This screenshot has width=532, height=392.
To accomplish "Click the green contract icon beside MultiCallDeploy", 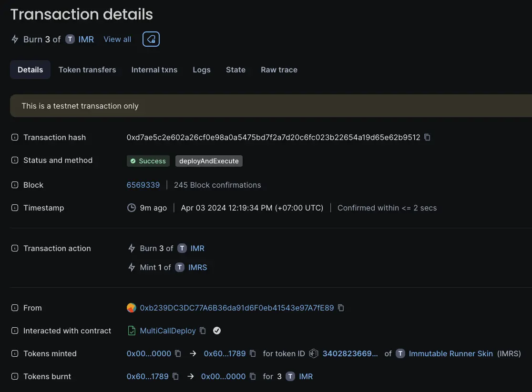I will 132,331.
